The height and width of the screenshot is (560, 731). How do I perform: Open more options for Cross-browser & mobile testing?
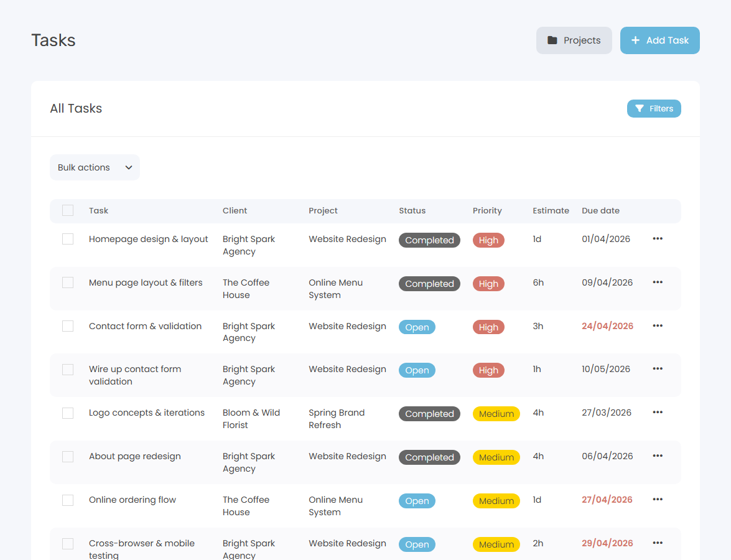click(x=658, y=543)
